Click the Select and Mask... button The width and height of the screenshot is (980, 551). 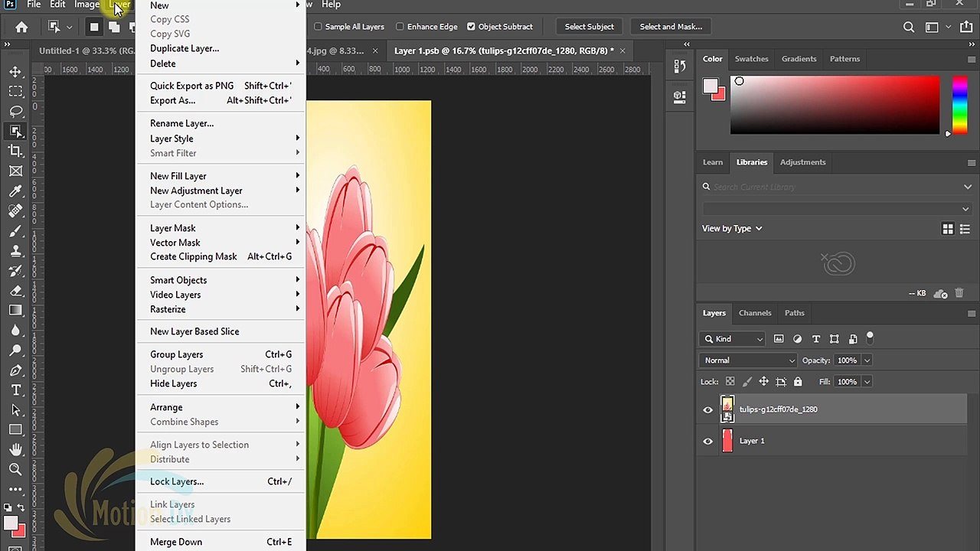click(671, 27)
